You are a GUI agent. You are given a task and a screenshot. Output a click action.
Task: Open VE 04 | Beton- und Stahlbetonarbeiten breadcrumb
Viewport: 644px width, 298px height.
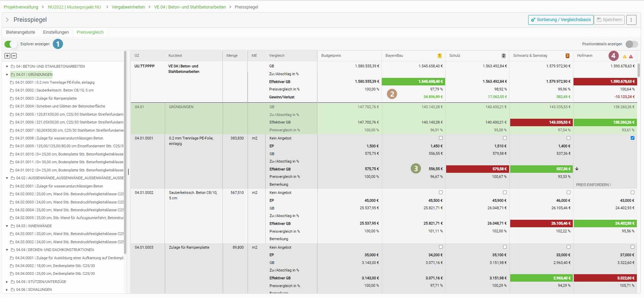[x=190, y=7]
